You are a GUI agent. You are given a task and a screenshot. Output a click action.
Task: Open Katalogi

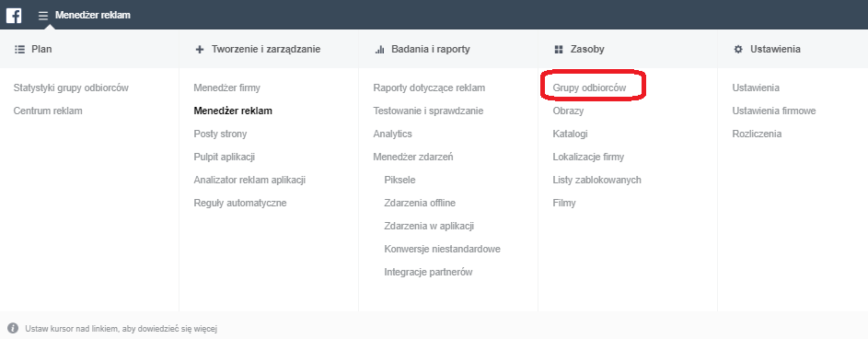[570, 134]
